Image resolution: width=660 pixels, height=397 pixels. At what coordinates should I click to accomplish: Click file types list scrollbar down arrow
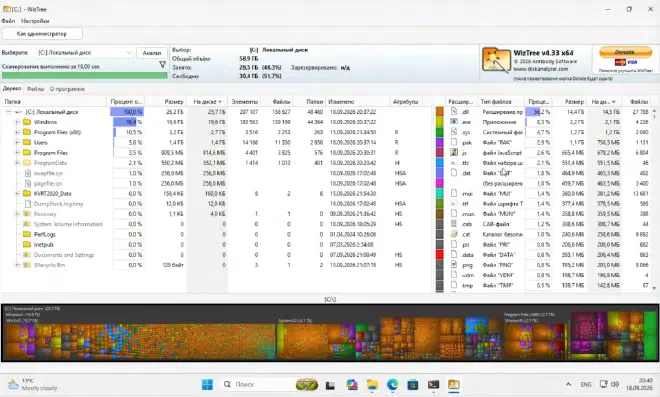click(654, 288)
